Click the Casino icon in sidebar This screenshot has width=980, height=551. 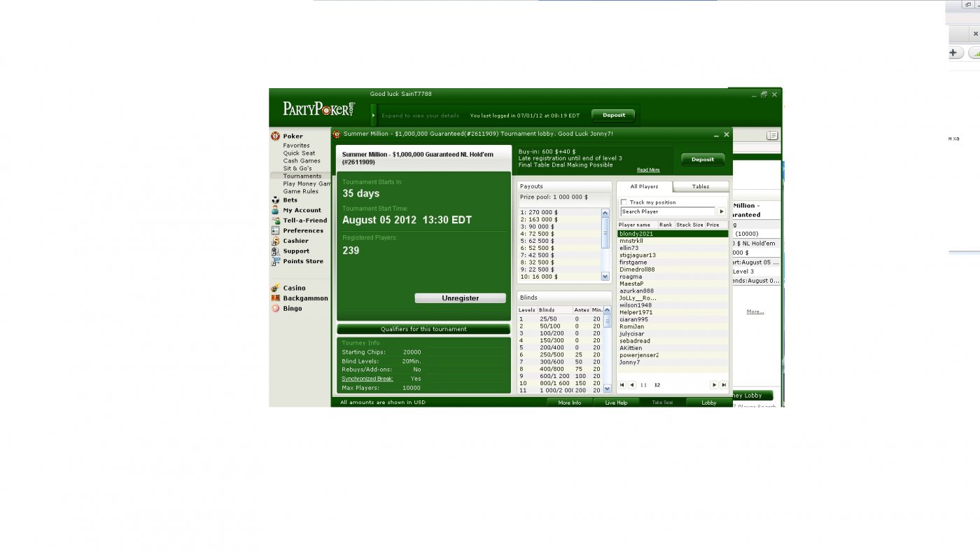pos(275,288)
